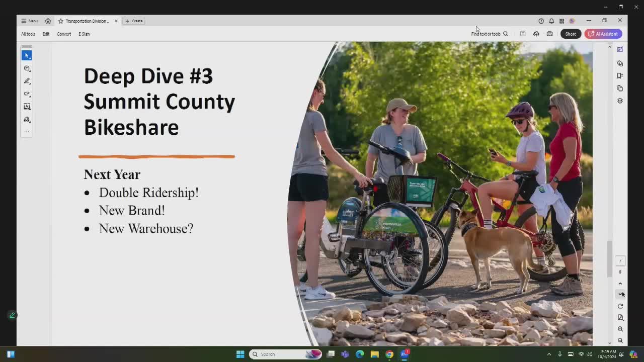Select the freehand draw tool
Image resolution: width=644 pixels, height=362 pixels.
27,94
